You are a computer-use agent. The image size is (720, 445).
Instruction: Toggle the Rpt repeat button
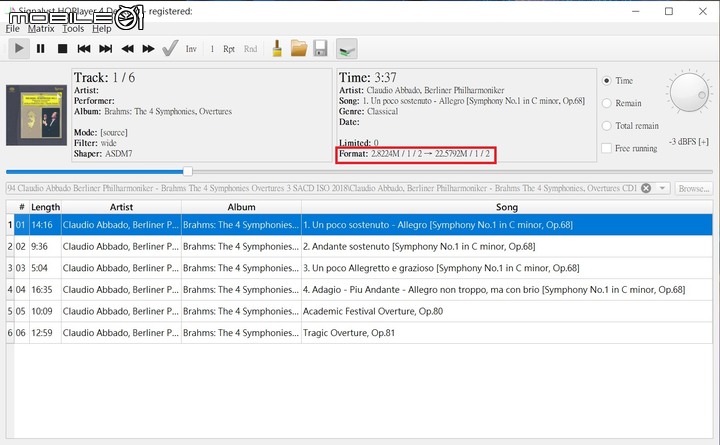[229, 49]
